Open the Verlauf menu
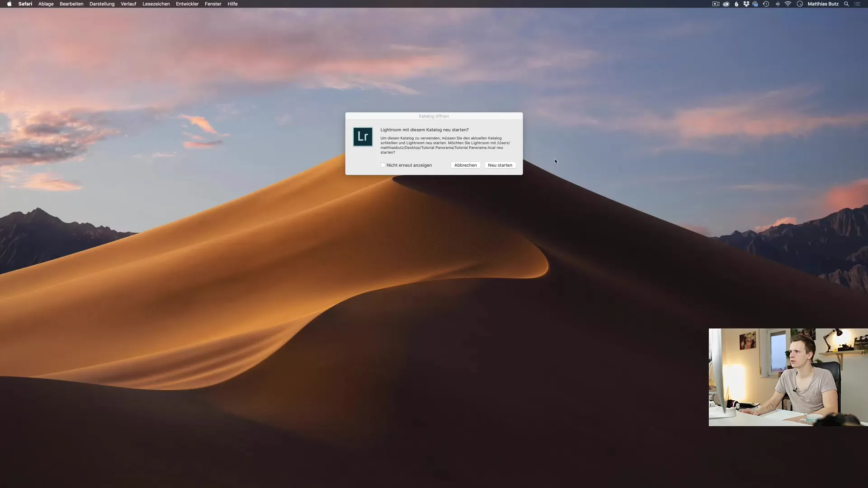Screen dimensions: 868x488 pos(128,4)
